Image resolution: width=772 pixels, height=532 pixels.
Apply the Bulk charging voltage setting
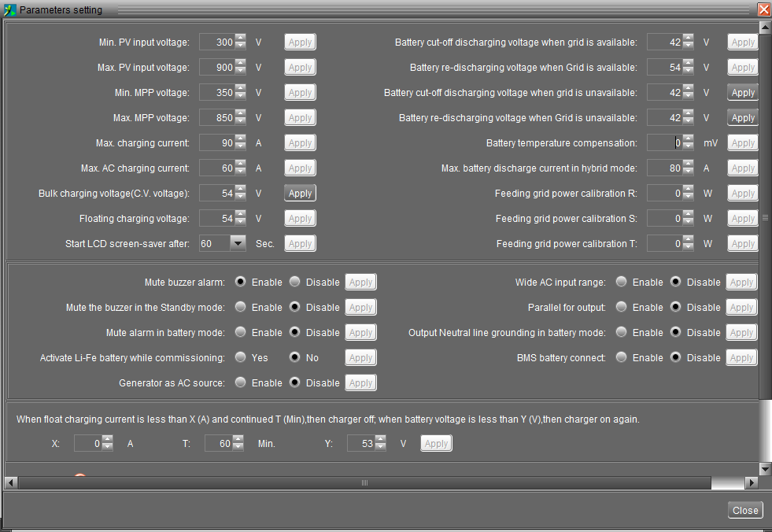tap(300, 194)
